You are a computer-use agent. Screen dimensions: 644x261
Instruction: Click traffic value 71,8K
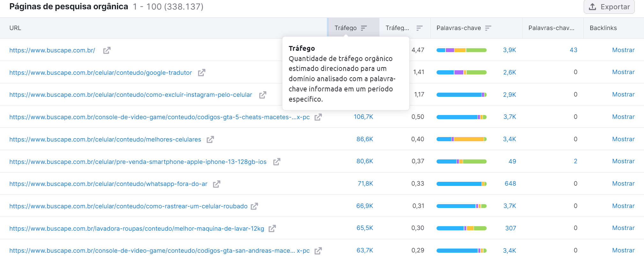click(365, 183)
